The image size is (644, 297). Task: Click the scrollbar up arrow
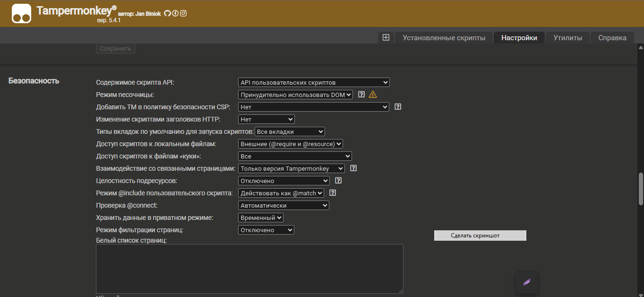pos(641,48)
